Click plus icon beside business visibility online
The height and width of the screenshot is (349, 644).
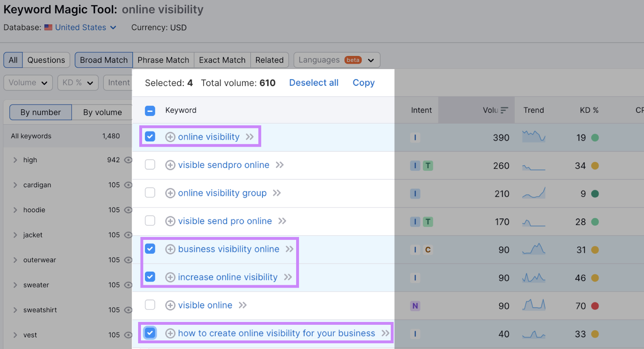point(170,249)
